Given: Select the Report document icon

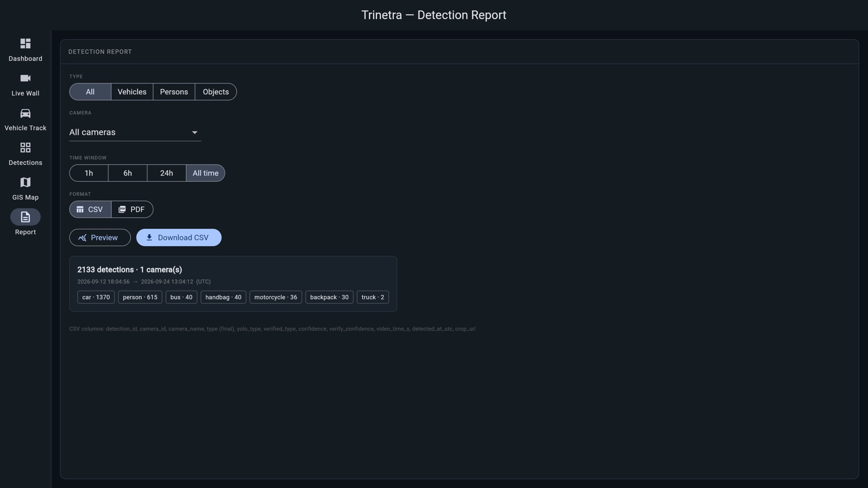Looking at the screenshot, I should click(25, 217).
